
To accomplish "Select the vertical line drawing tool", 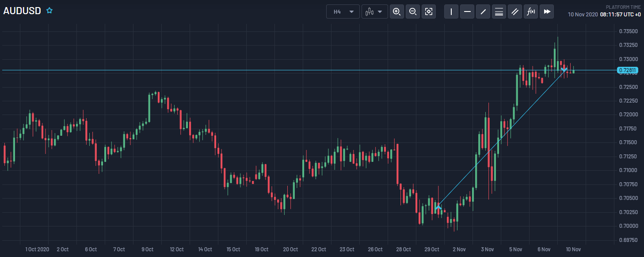I will (x=451, y=12).
